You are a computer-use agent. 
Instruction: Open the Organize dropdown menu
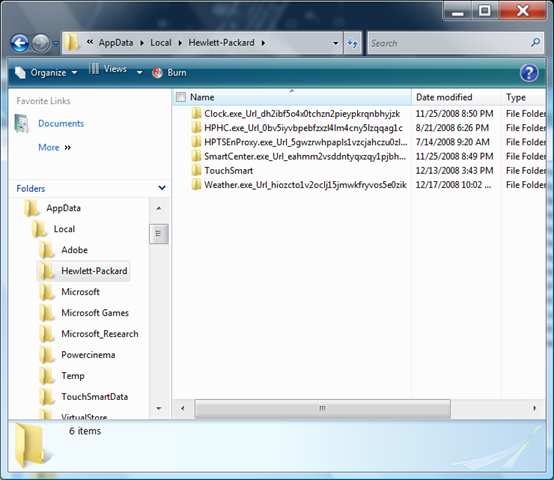(46, 73)
